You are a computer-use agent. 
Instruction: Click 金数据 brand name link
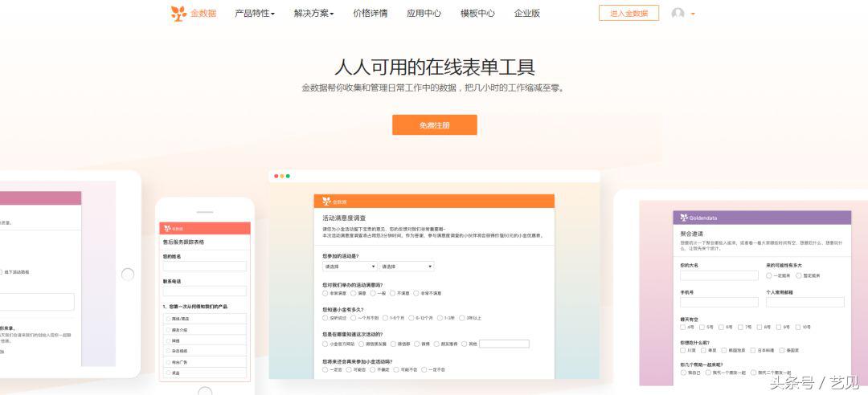pos(203,14)
